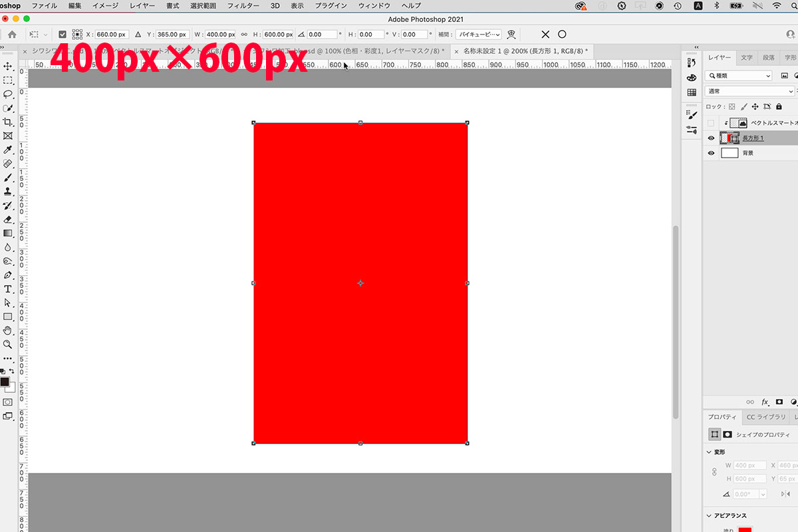Select the Eyedropper tool

8,150
